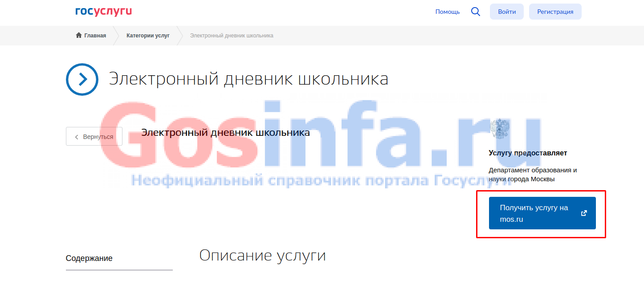Click the Госуслуги logo in the header

(103, 12)
